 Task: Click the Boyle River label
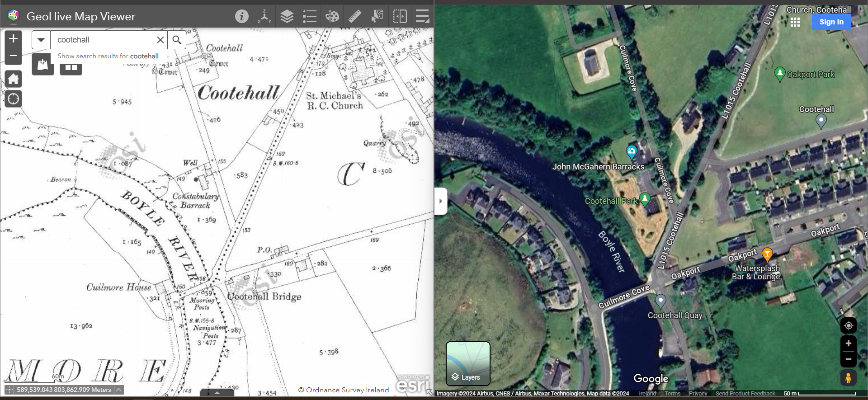coord(611,251)
